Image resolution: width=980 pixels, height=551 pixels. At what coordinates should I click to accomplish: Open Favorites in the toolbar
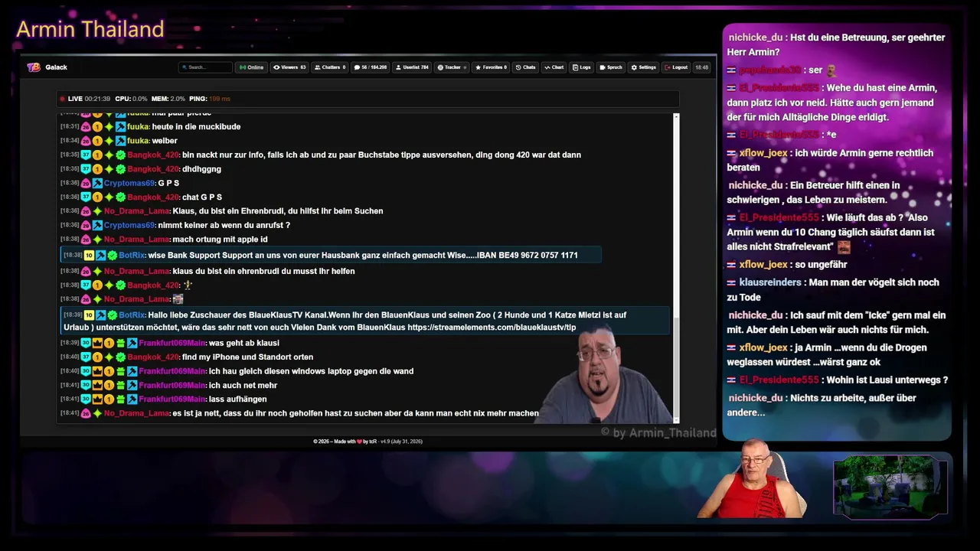(491, 67)
